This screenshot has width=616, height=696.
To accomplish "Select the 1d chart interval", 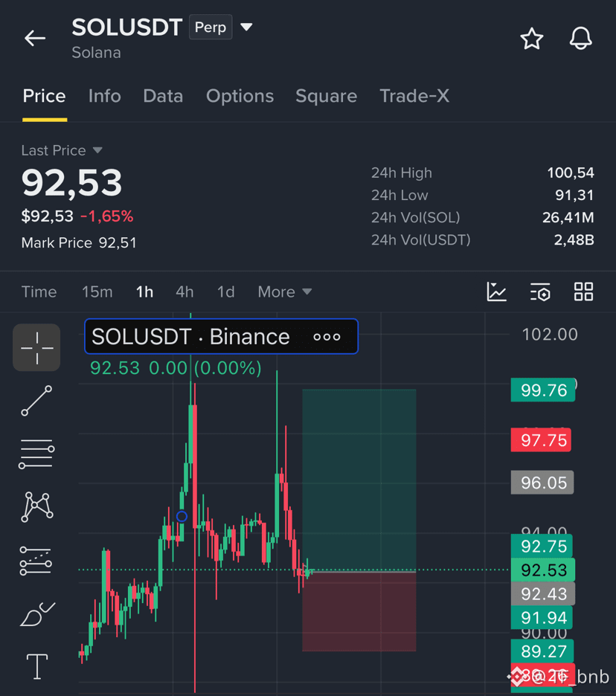I will click(225, 291).
